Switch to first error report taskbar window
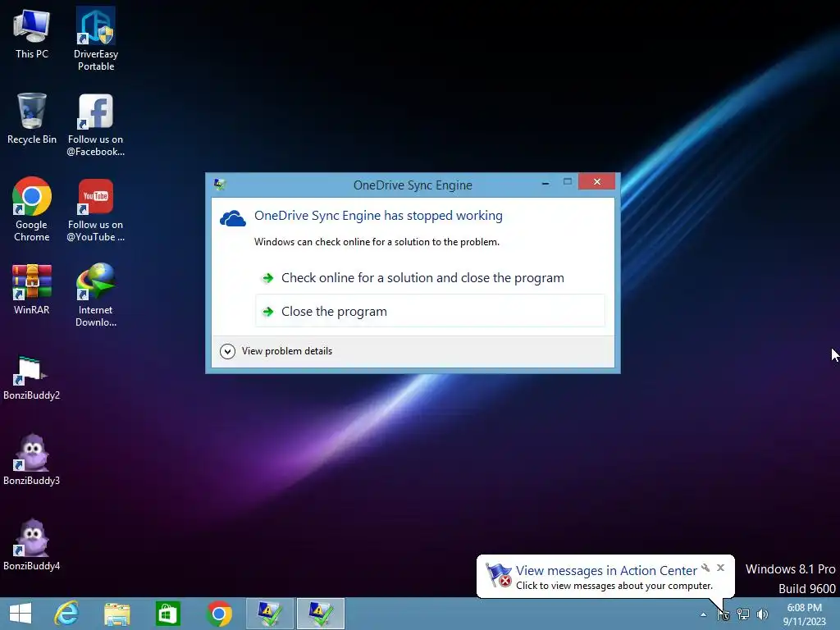 269,614
